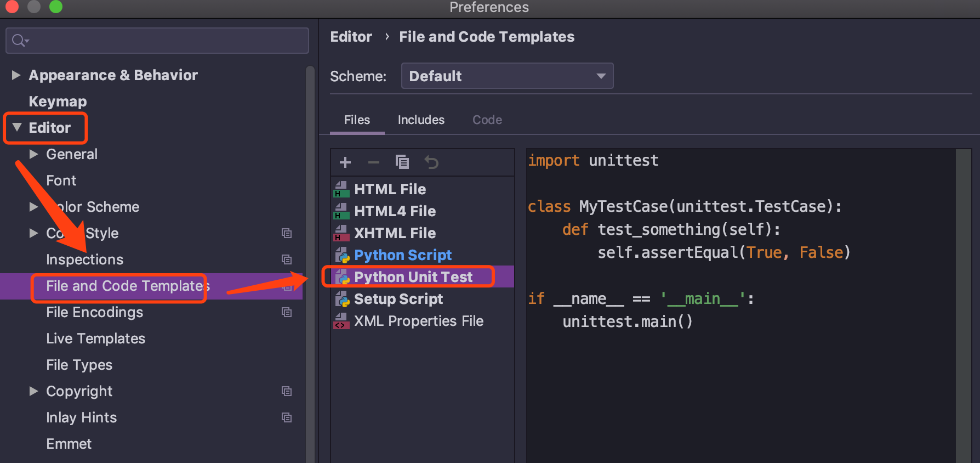Select Python Script template
This screenshot has width=980, height=463.
click(x=402, y=255)
